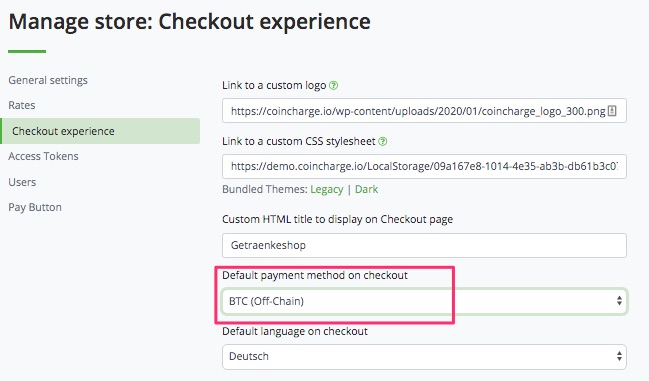Open the Default payment method dropdown

pyautogui.click(x=424, y=301)
